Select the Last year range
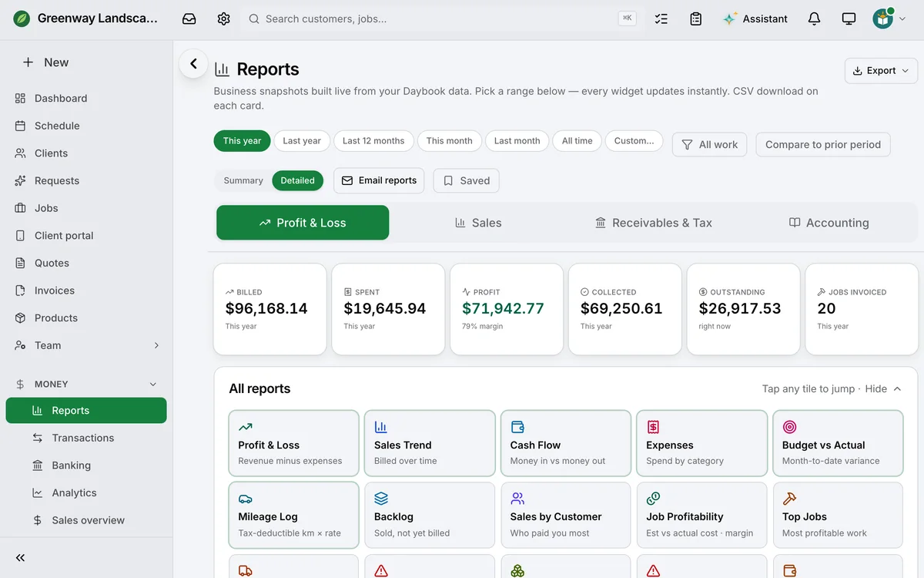This screenshot has width=924, height=578. click(x=302, y=141)
